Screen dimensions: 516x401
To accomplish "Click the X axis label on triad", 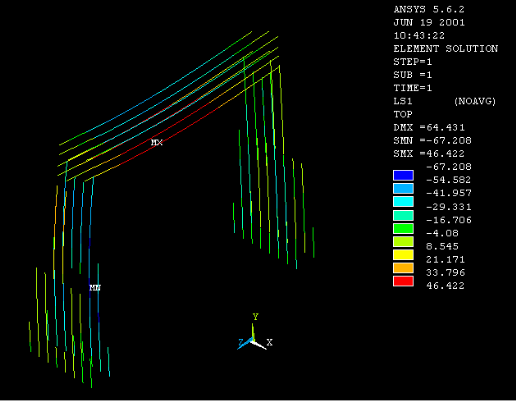I will tap(269, 342).
